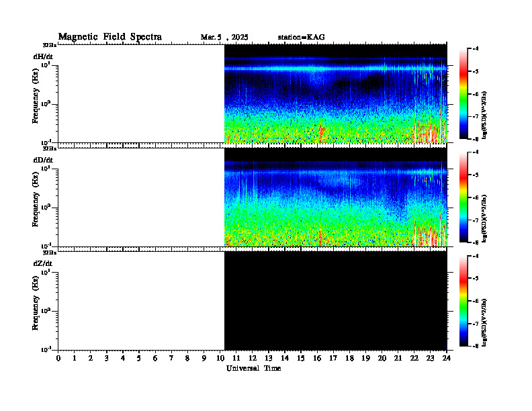
Task: Click the 10^0 tick label on dD/dt axis
Action: pos(46,207)
